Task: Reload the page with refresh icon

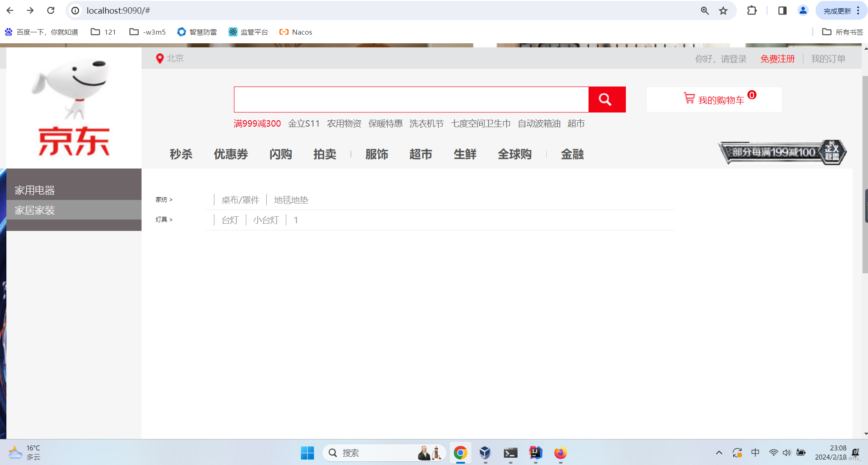Action: (51, 10)
